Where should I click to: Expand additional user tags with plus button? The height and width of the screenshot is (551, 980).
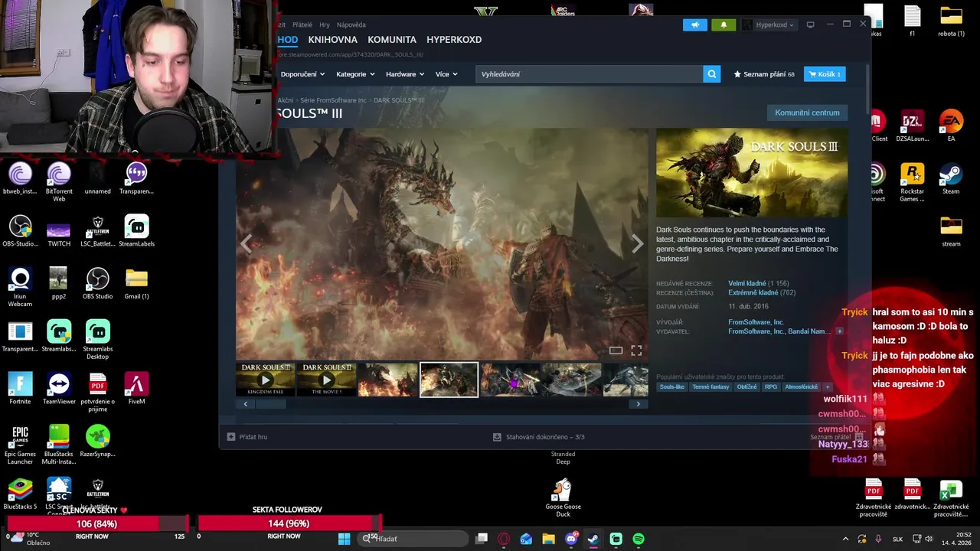tap(827, 387)
